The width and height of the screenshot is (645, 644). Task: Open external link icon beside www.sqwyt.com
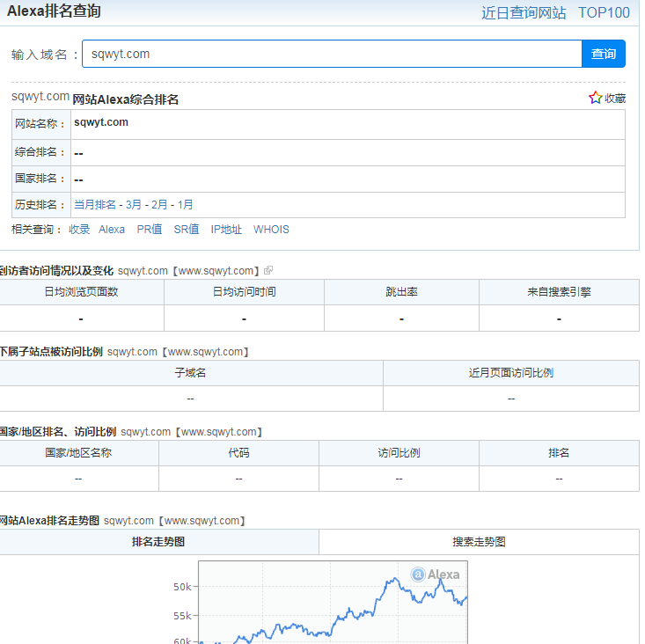pyautogui.click(x=268, y=270)
